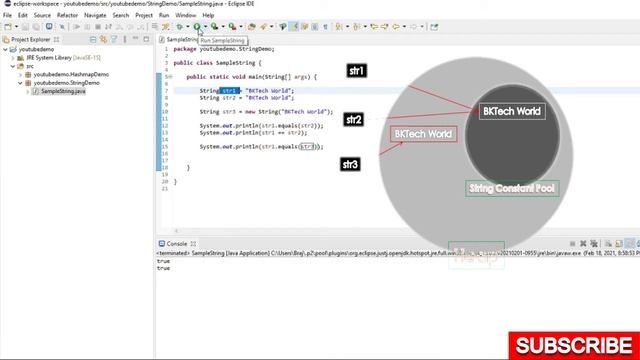
Task: Click the Console terminate square icon
Action: [572, 244]
